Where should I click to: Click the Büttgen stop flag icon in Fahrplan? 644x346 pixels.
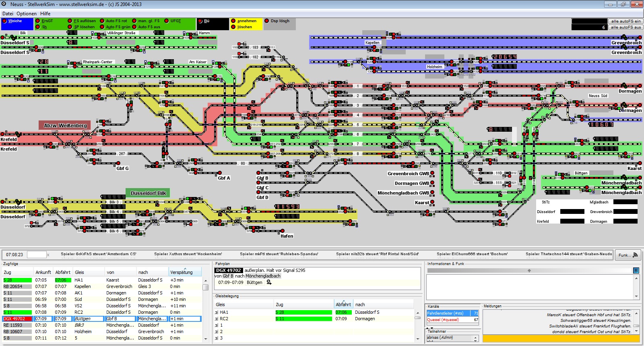pyautogui.click(x=269, y=282)
